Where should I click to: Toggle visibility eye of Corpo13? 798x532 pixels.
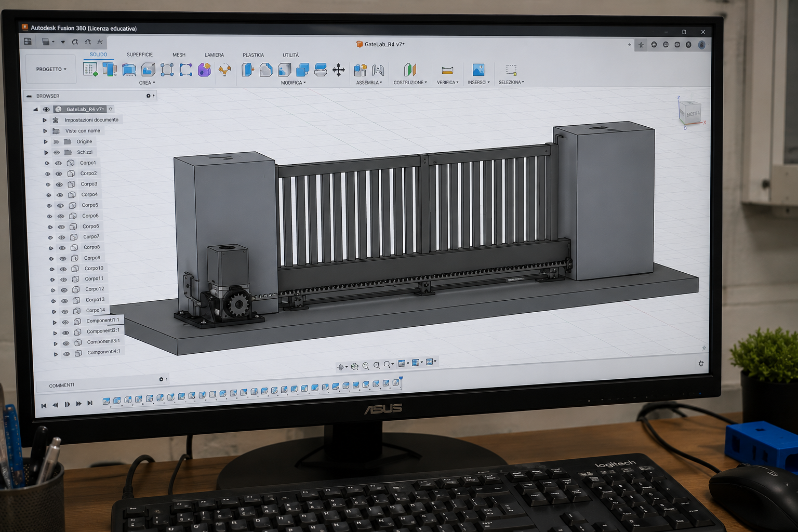(x=64, y=301)
